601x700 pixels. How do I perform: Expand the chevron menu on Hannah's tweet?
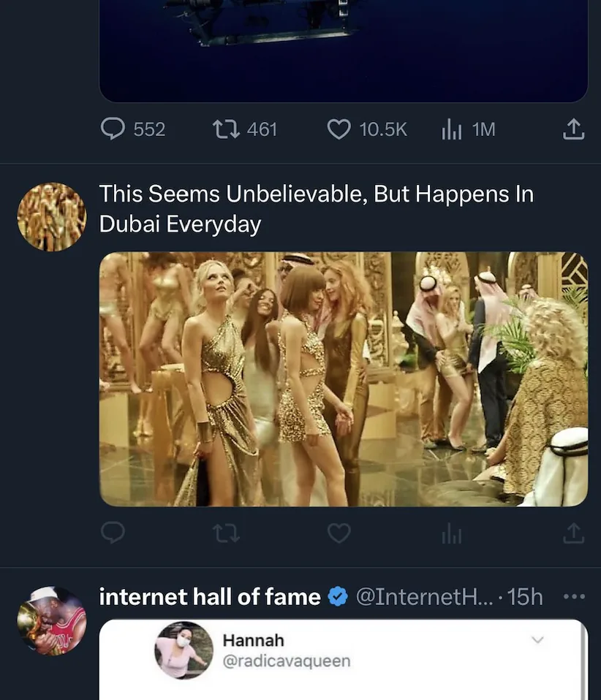click(538, 640)
